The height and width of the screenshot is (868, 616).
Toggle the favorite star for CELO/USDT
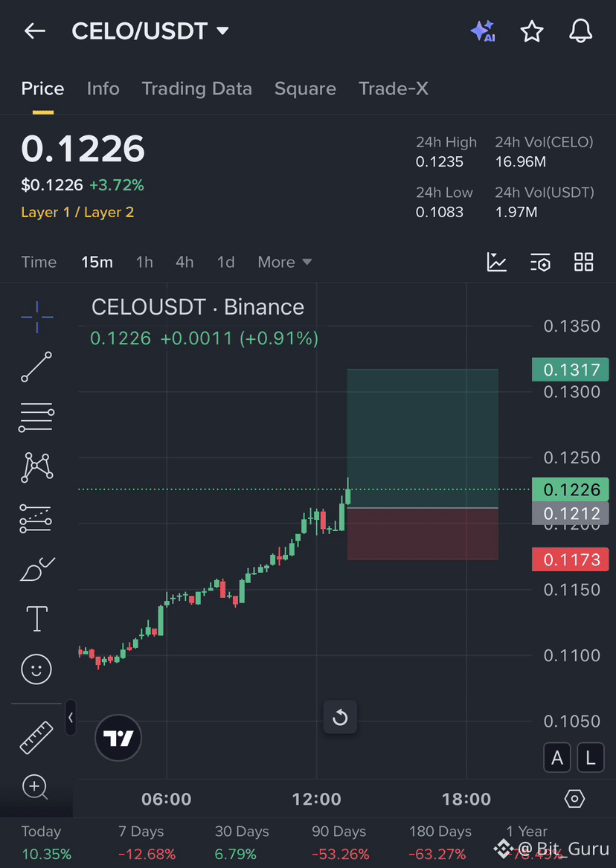tap(532, 31)
